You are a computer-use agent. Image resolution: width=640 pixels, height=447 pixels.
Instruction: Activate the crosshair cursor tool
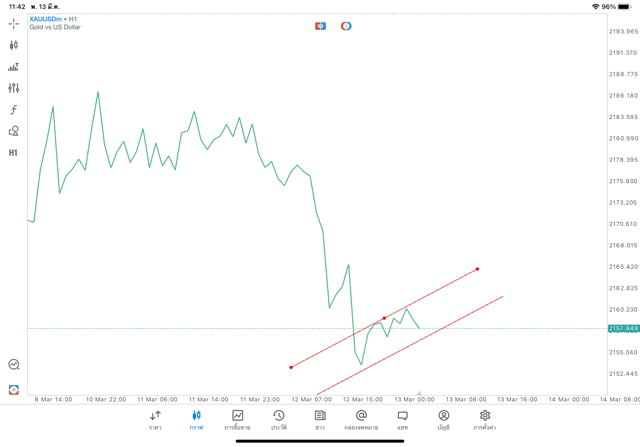point(13,24)
